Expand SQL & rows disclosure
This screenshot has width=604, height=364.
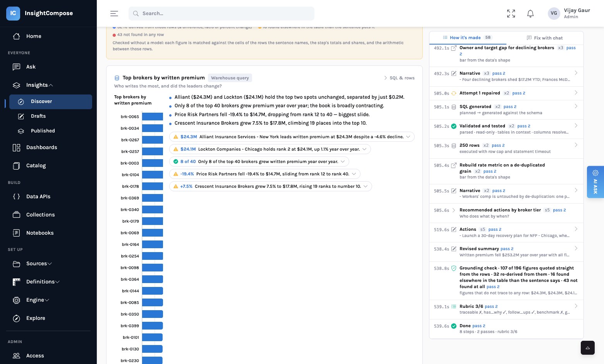click(399, 78)
